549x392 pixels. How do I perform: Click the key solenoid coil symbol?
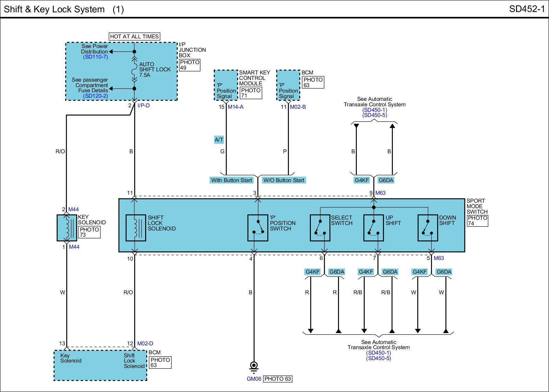pos(67,228)
